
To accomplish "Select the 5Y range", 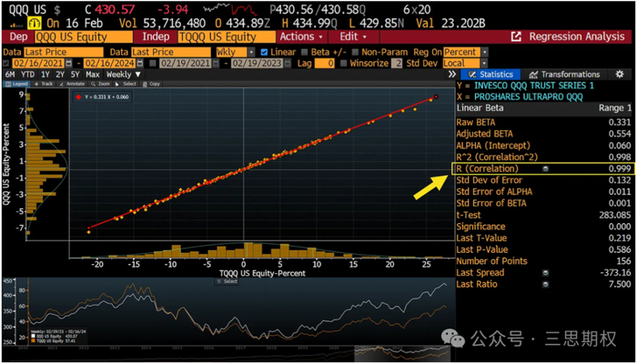I will click(76, 75).
